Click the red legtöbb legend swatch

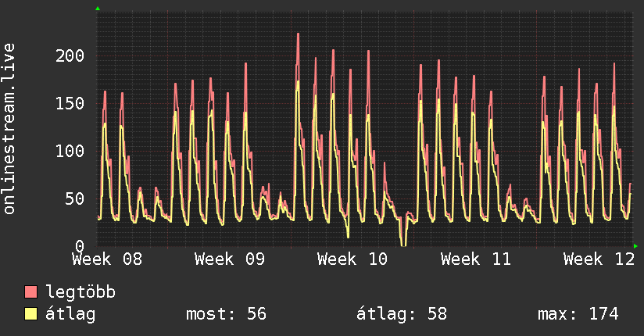point(30,292)
